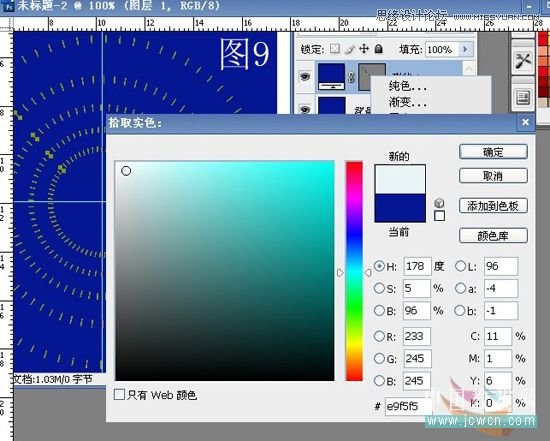Click 添加到色板 button
Image resolution: width=550 pixels, height=441 pixels.
(x=493, y=206)
